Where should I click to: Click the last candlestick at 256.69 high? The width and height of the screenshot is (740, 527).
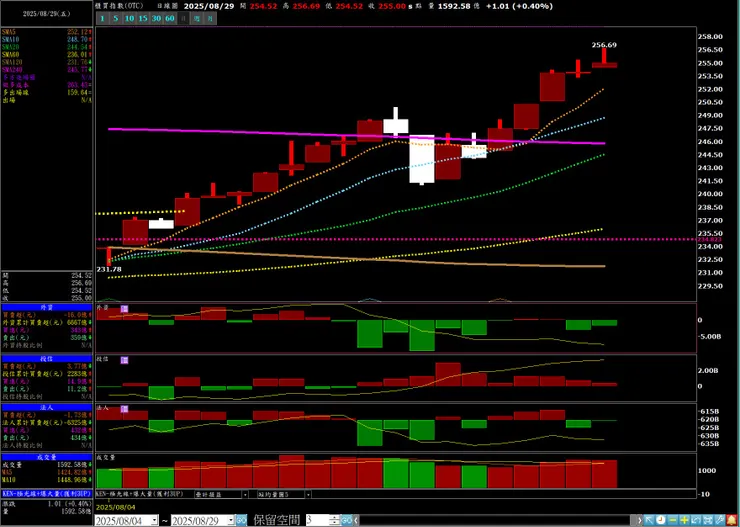point(604,59)
